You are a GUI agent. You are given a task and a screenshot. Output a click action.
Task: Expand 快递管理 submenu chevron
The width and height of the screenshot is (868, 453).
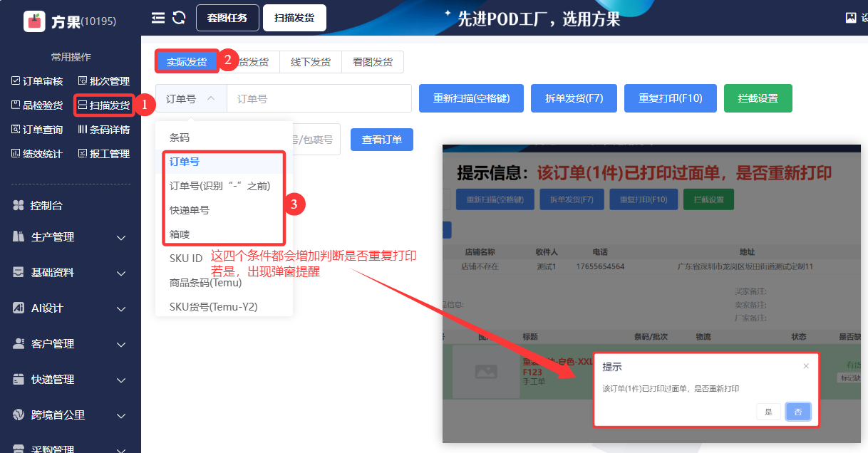[x=121, y=380]
